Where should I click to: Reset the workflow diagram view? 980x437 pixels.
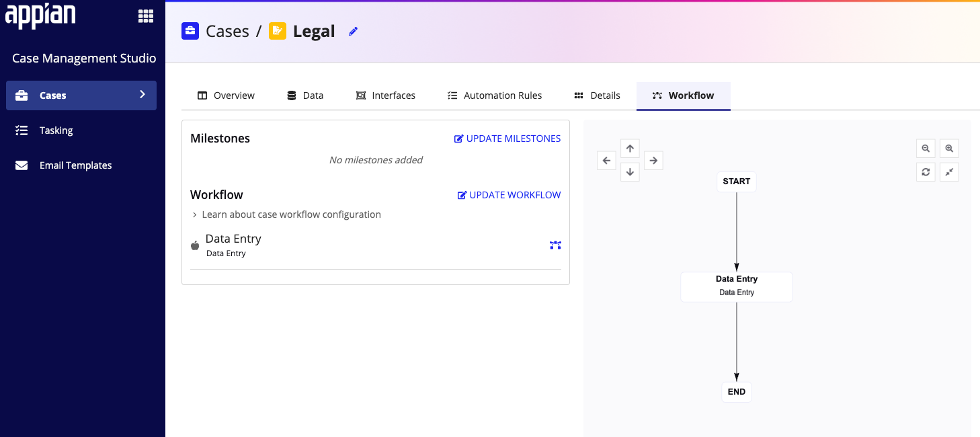[926, 172]
